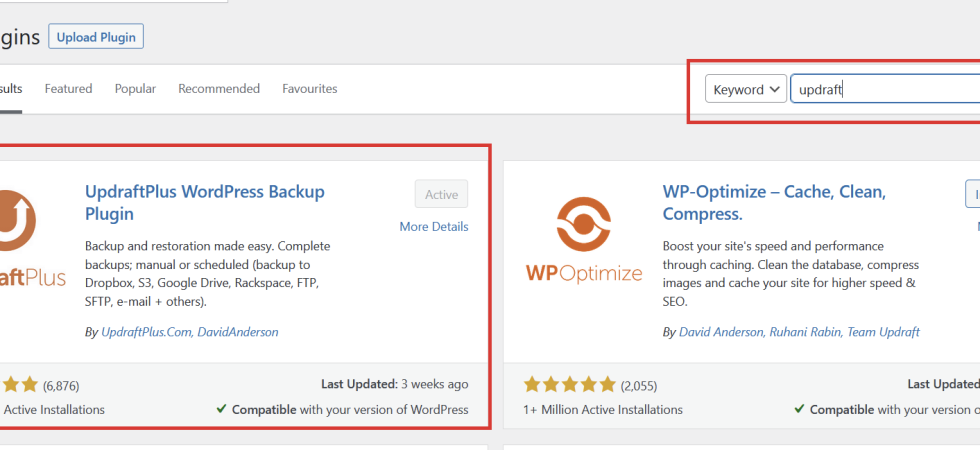
Task: Open More Details for UpdraftPlus
Action: tap(434, 227)
